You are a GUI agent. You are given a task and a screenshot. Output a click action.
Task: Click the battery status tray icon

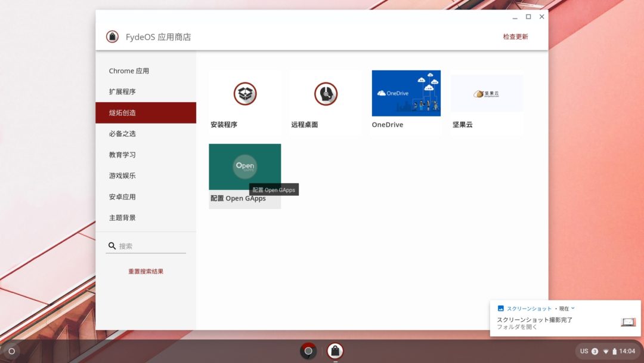[x=614, y=351]
